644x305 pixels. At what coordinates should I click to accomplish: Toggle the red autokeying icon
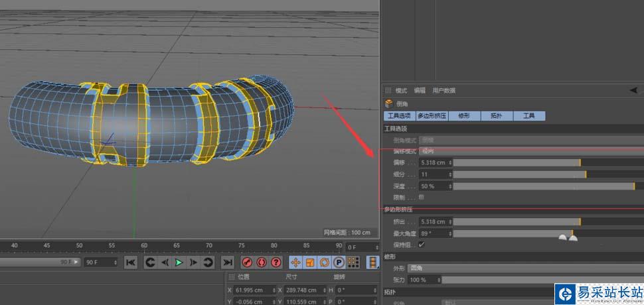point(262,262)
